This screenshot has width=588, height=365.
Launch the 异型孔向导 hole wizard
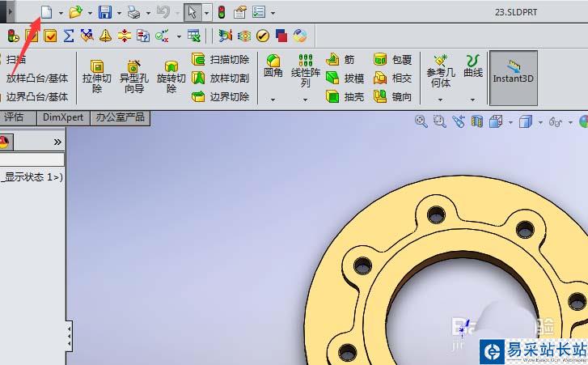tap(134, 77)
